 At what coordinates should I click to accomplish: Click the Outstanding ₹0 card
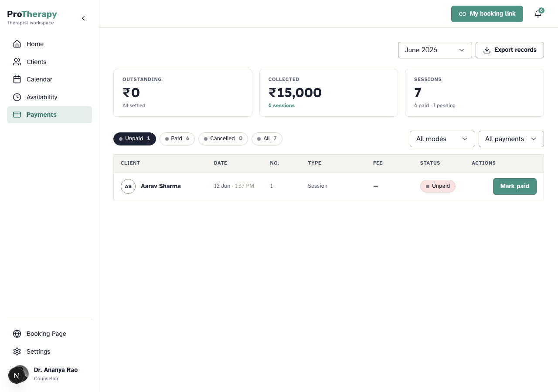pyautogui.click(x=183, y=93)
